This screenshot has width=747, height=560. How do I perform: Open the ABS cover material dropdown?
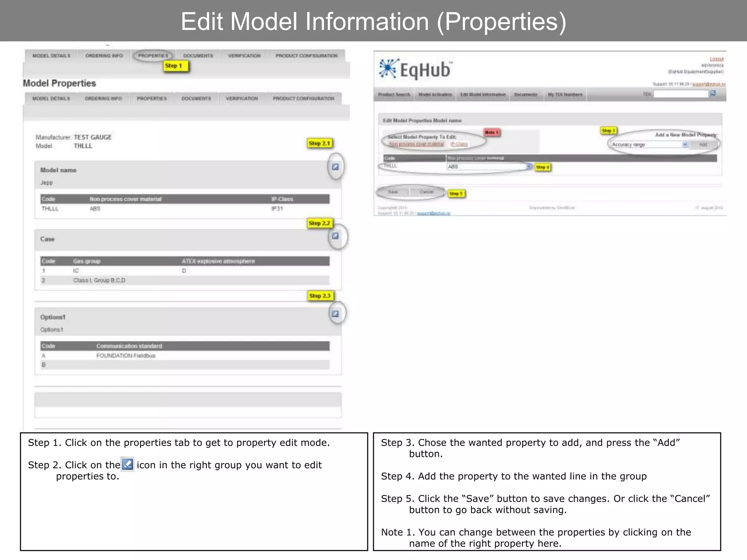point(529,166)
